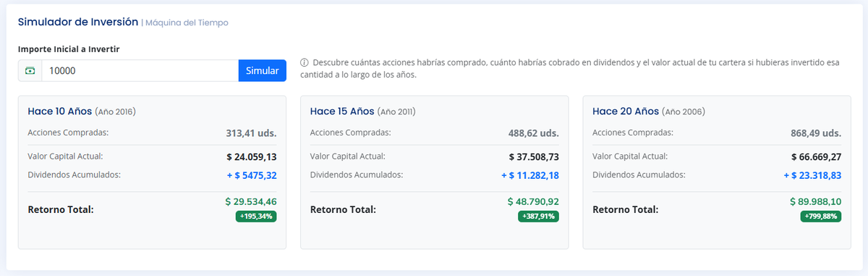The height and width of the screenshot is (276, 868).
Task: Click capital value $ 37.508,73
Action: pyautogui.click(x=534, y=156)
